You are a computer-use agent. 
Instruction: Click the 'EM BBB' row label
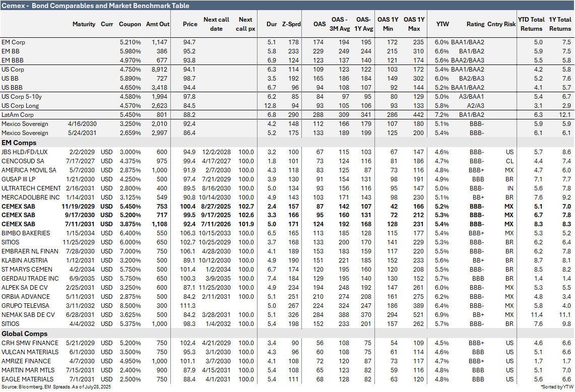[12, 60]
